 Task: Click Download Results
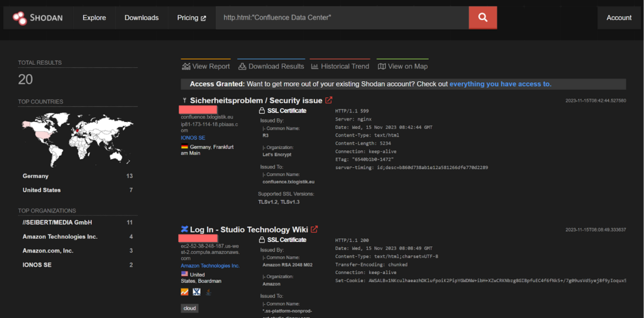click(x=271, y=66)
